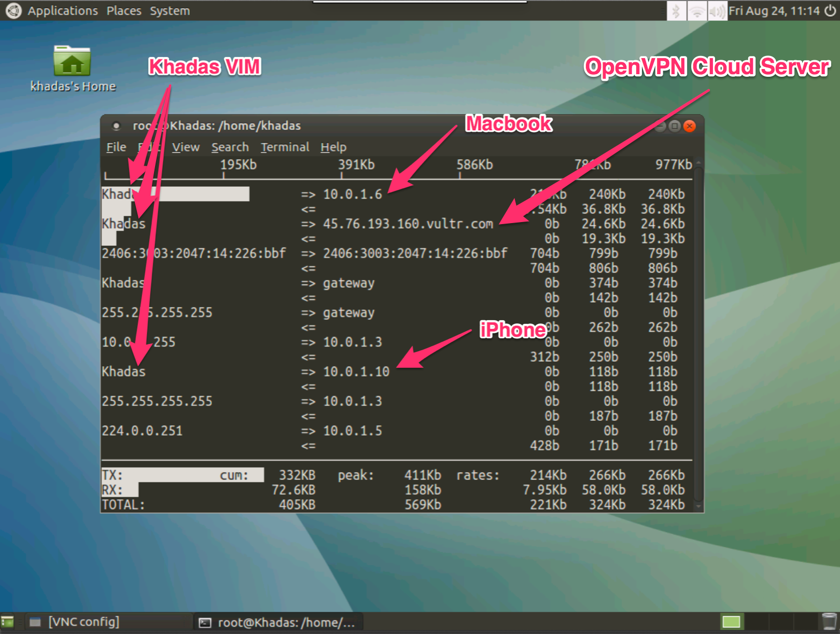Click the Bluetooth tray icon
The width and height of the screenshot is (840, 634).
coord(676,10)
